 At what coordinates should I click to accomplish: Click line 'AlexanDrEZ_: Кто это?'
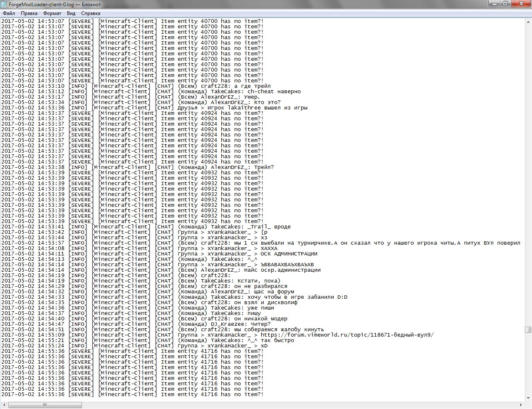point(141,102)
